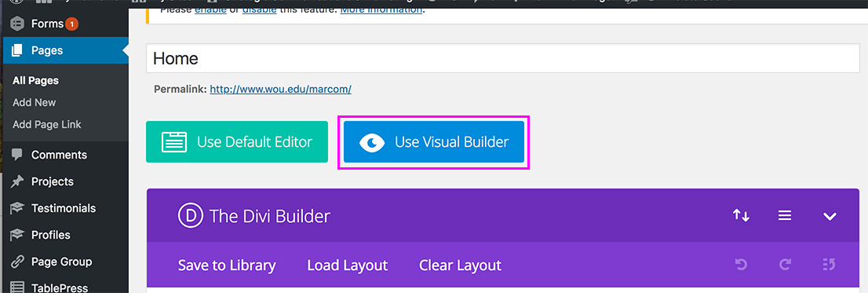Click the Default Editor layout icon
This screenshot has height=293, width=868.
(173, 142)
